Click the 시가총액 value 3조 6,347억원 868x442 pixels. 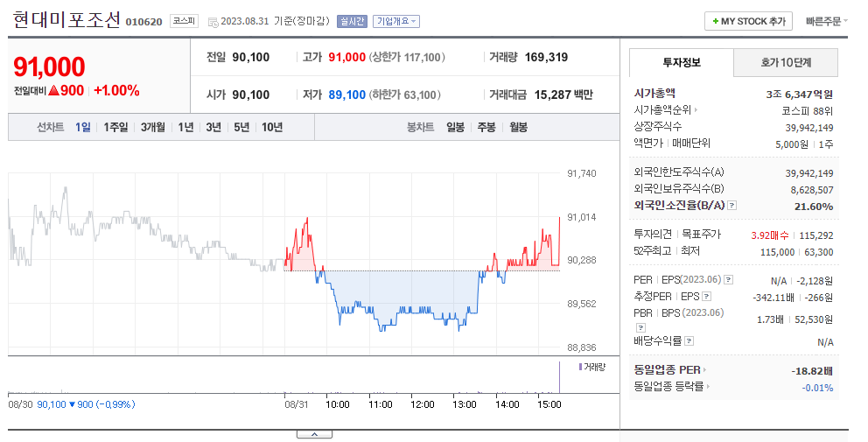[x=800, y=95]
